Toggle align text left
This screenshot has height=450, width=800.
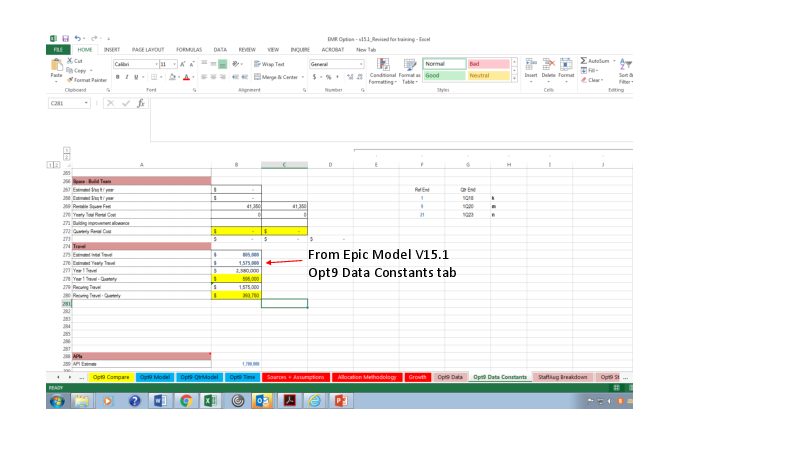tap(204, 77)
